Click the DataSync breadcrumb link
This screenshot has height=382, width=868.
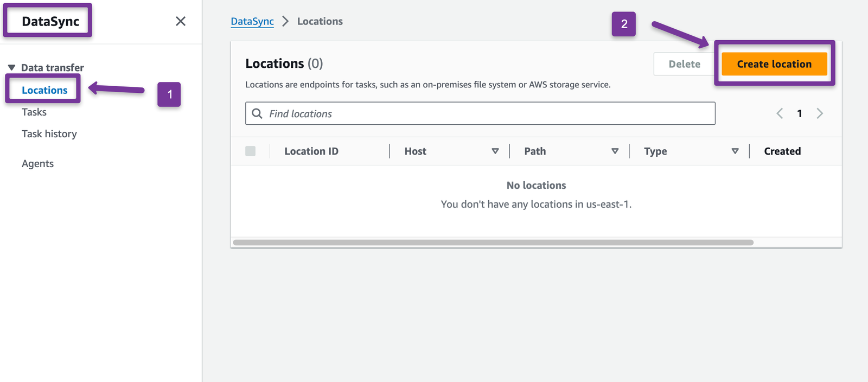(x=252, y=21)
